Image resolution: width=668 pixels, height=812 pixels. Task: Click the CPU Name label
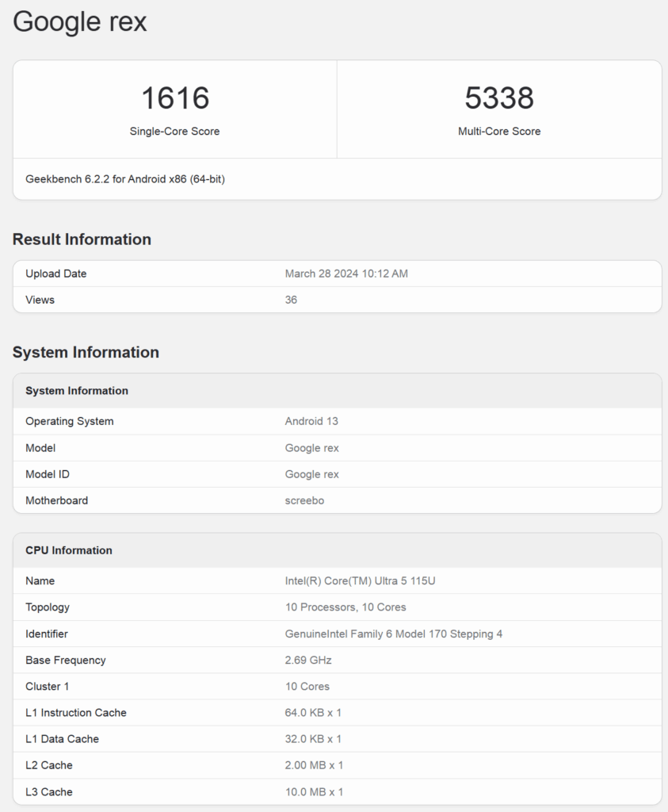click(40, 581)
